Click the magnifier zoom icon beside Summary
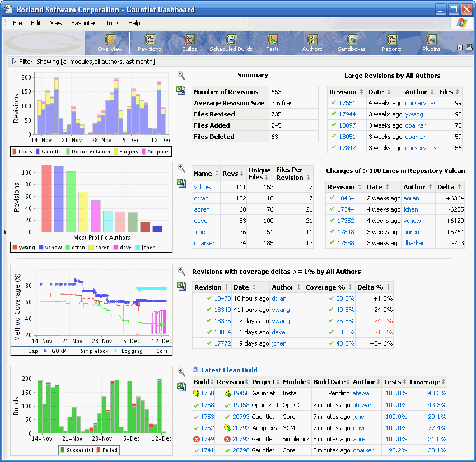 [x=181, y=76]
